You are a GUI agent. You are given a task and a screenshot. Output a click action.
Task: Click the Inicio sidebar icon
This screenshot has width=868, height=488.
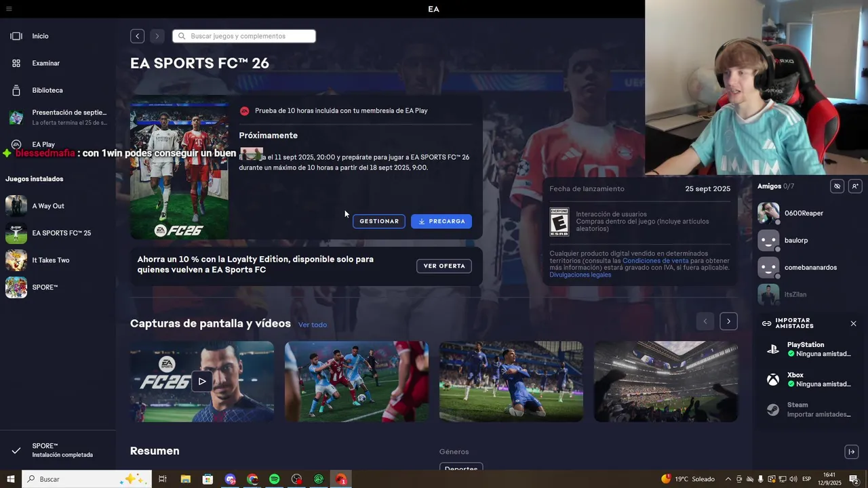point(16,36)
